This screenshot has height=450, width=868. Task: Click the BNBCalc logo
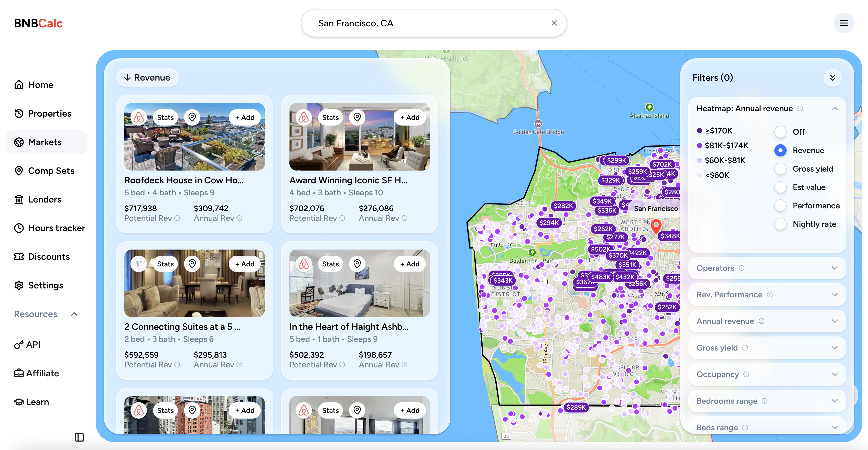38,23
